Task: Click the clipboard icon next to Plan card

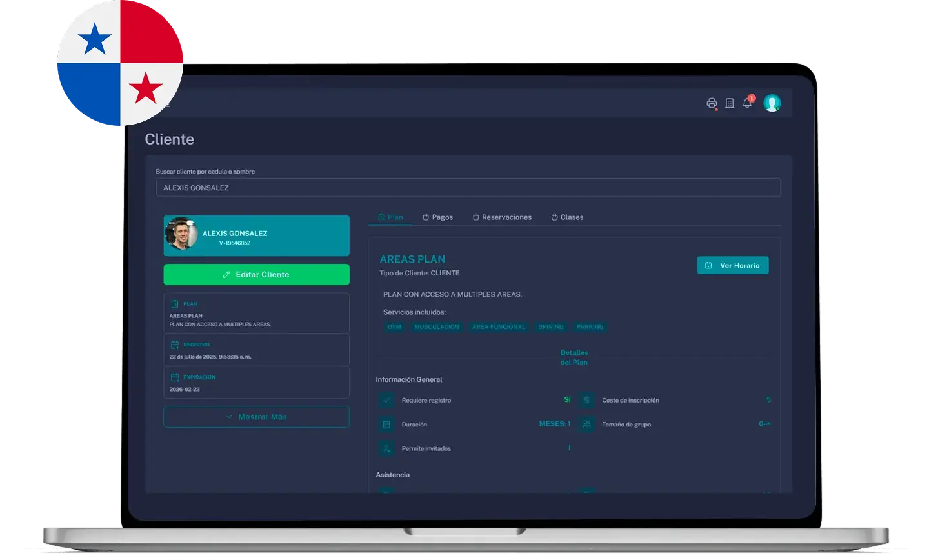Action: point(175,304)
